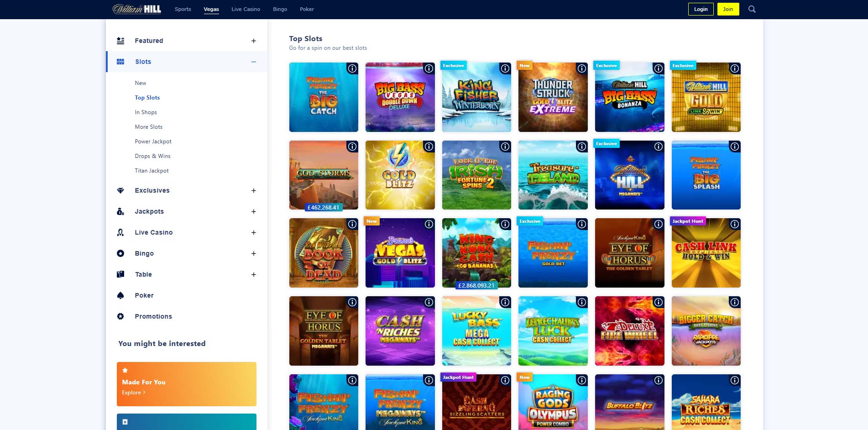Open the Top Slots sidebar link
This screenshot has width=868, height=430.
tap(147, 97)
